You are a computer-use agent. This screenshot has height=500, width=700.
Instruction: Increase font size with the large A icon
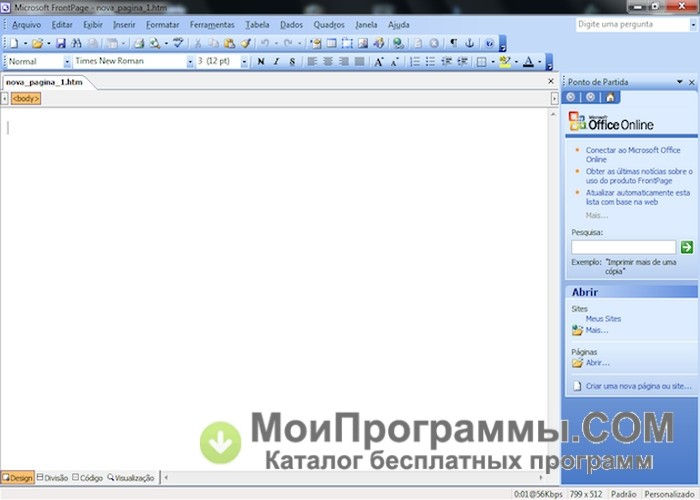tap(379, 62)
